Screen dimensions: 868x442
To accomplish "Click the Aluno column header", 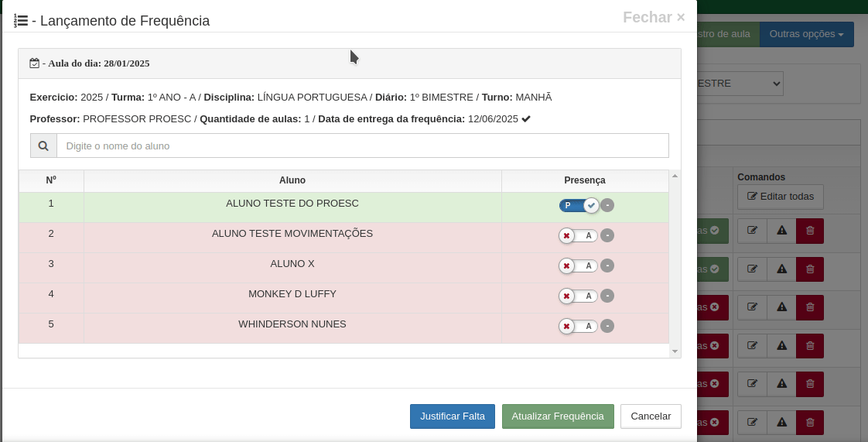I will pos(292,180).
